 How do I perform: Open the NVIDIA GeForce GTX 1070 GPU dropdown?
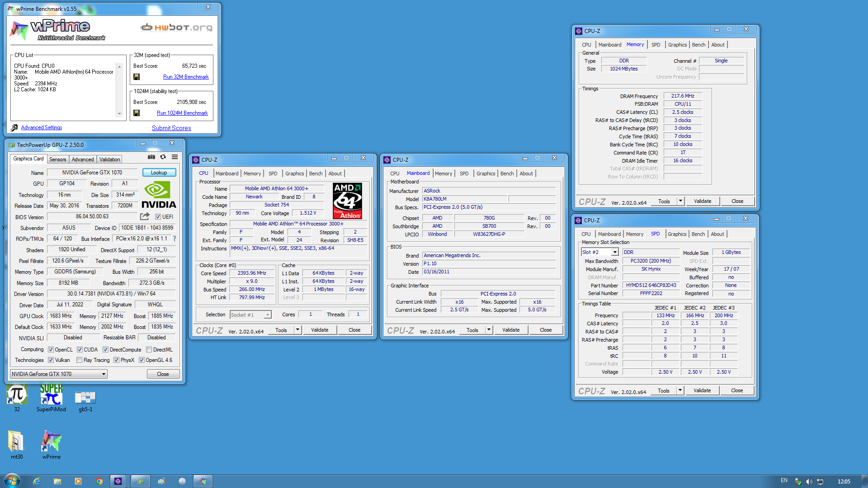(x=59, y=374)
